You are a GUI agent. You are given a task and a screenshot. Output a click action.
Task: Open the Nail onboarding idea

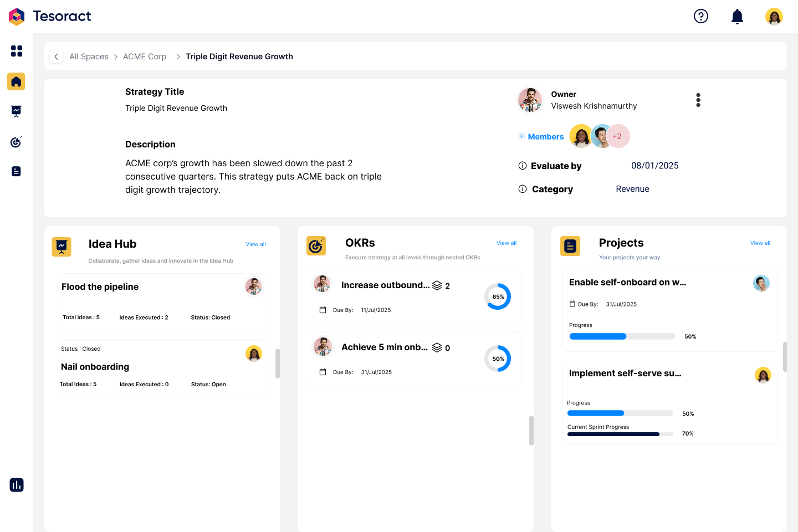point(95,367)
